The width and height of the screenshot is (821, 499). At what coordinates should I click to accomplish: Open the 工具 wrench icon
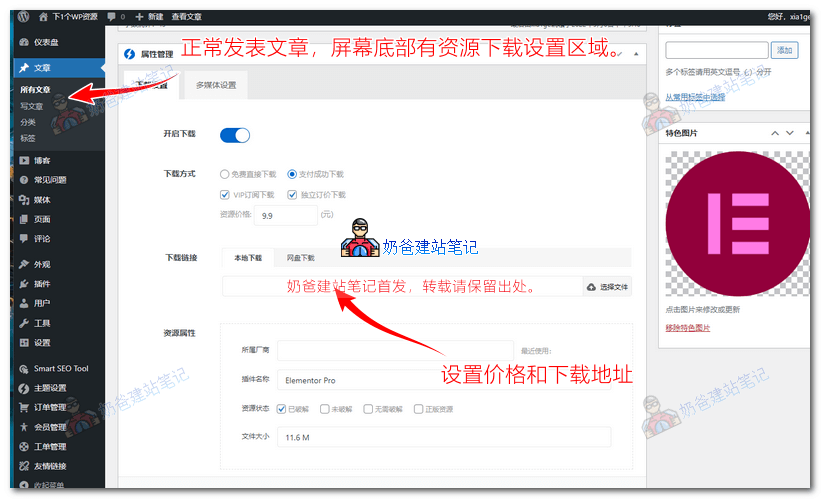[x=24, y=323]
